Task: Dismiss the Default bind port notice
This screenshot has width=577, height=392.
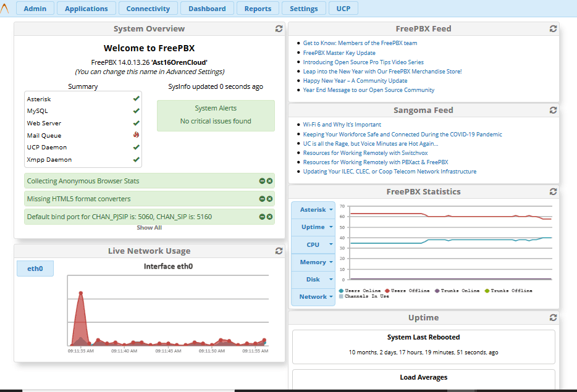Action: coord(270,217)
